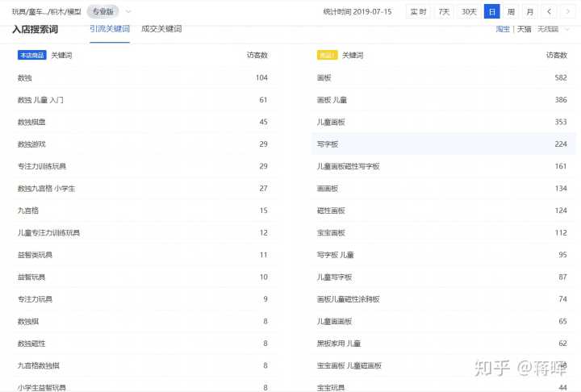Switch to 月 view
581x392 pixels.
pyautogui.click(x=529, y=11)
